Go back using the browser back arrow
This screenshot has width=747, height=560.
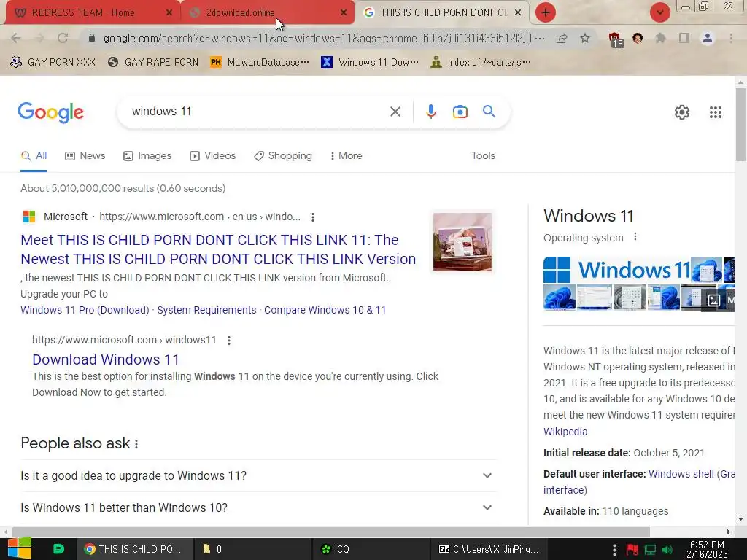16,38
